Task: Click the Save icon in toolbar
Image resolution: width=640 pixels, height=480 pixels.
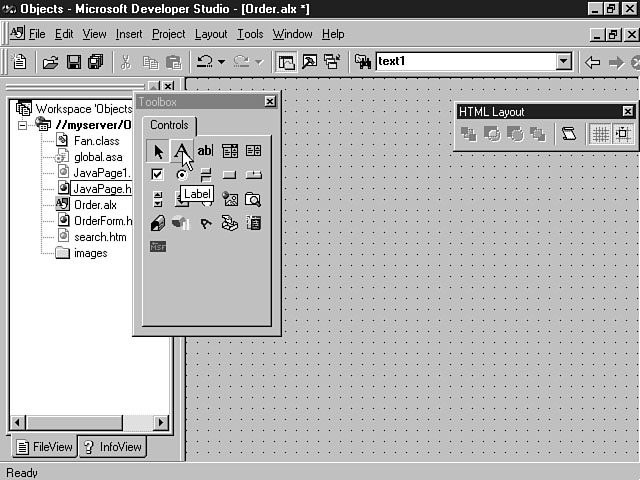Action: [73, 62]
